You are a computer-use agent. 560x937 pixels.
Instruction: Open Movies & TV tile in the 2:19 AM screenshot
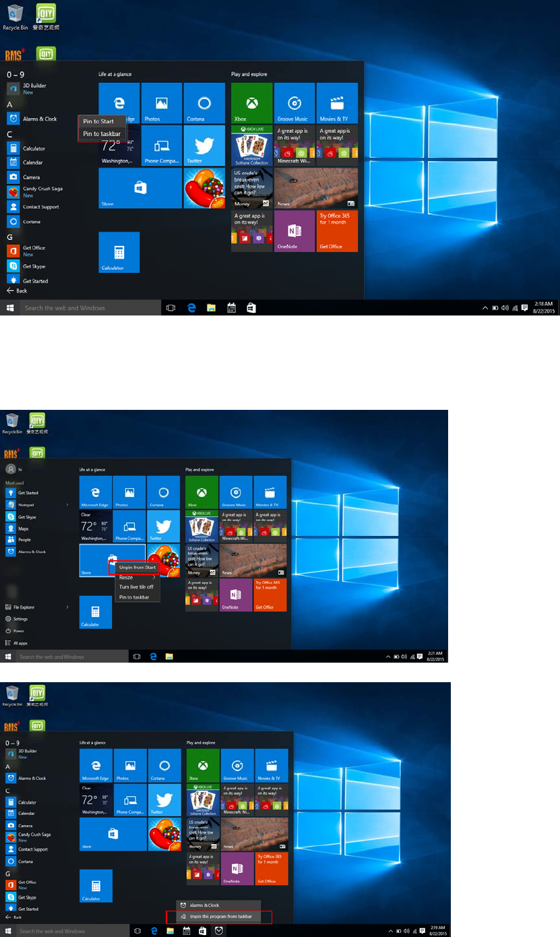(x=272, y=766)
